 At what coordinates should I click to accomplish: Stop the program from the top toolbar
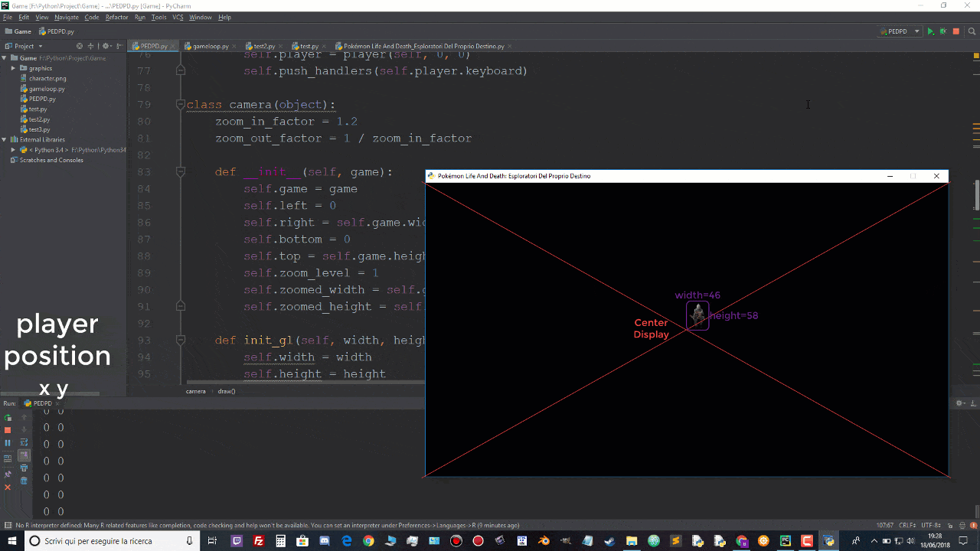[x=956, y=31]
